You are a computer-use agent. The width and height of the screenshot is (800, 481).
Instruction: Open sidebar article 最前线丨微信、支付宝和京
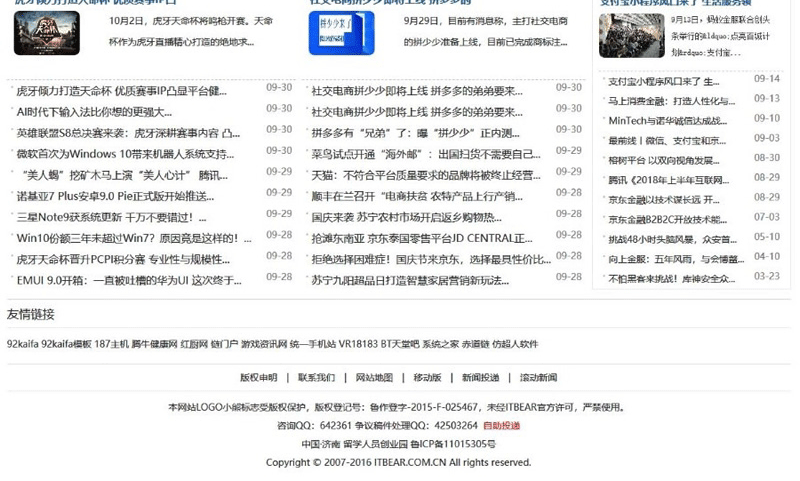click(667, 141)
